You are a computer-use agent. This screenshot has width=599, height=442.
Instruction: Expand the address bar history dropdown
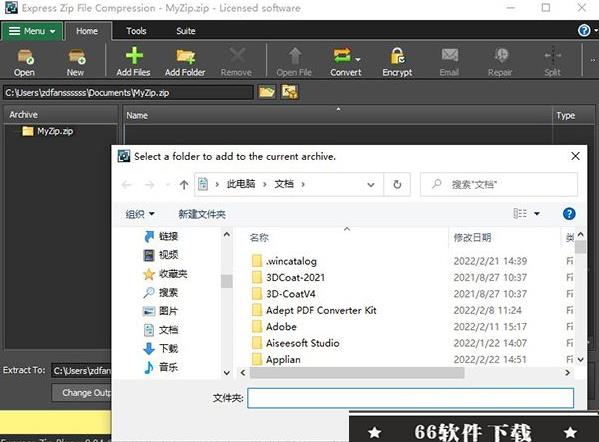pos(371,185)
